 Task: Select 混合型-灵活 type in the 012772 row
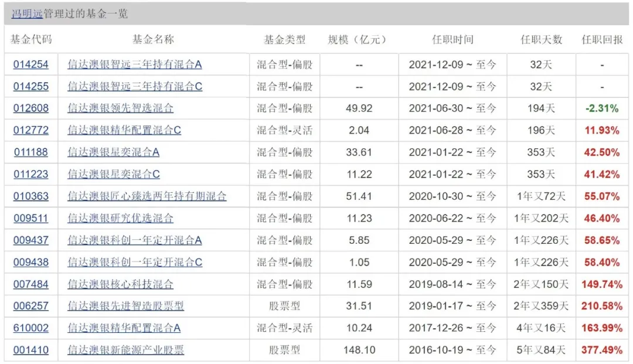coord(285,130)
